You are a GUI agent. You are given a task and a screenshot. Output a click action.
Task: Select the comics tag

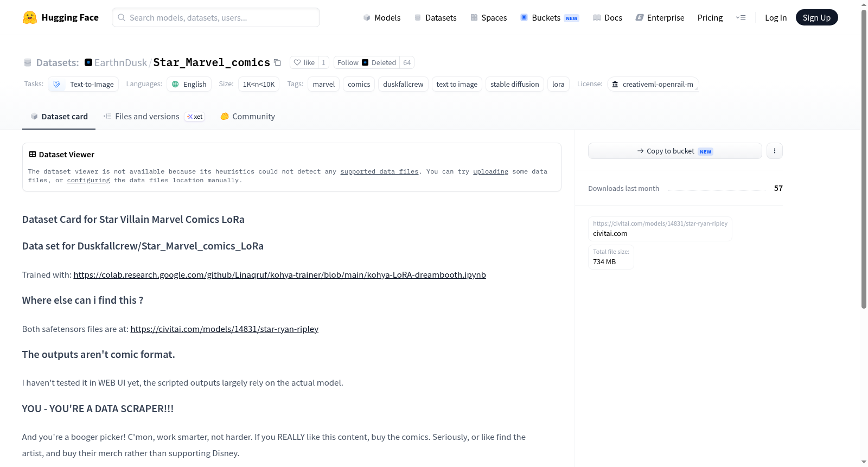pos(359,84)
